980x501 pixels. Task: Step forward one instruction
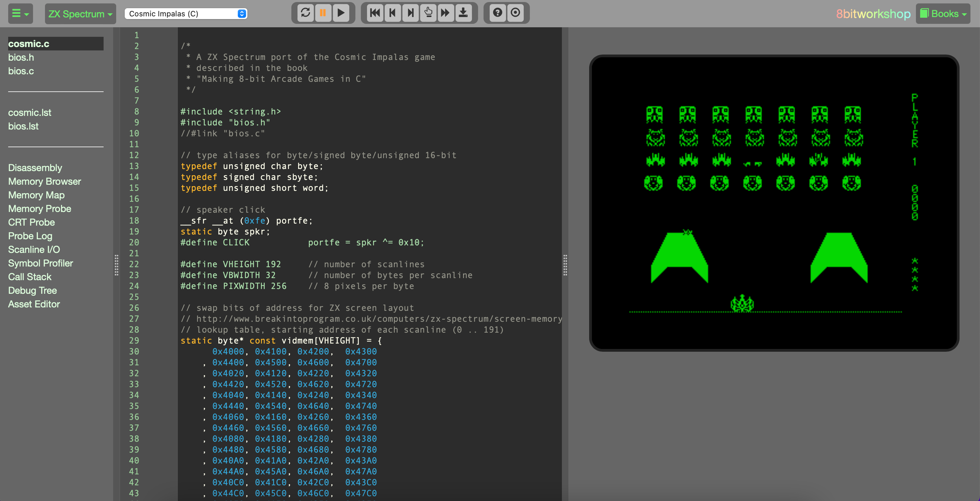pos(410,13)
